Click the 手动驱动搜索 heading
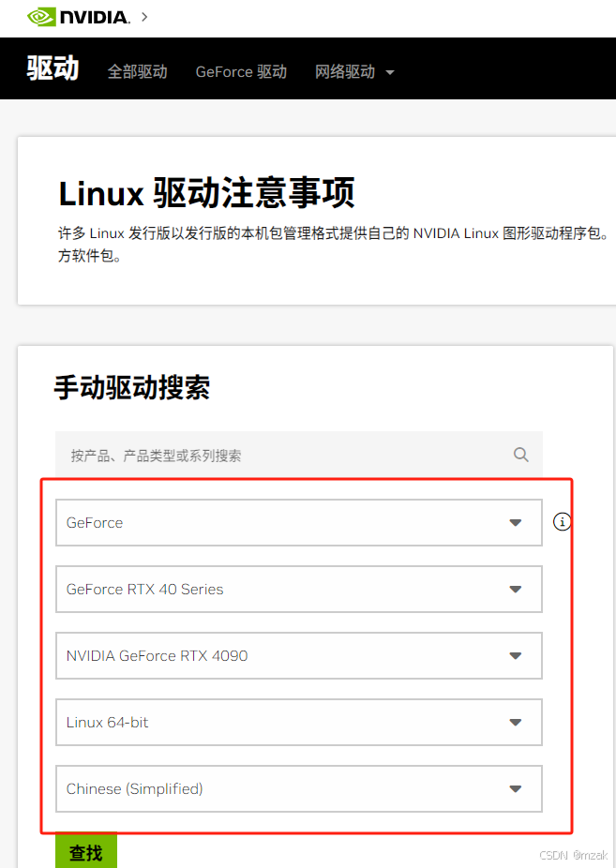The height and width of the screenshot is (868, 616). click(131, 387)
